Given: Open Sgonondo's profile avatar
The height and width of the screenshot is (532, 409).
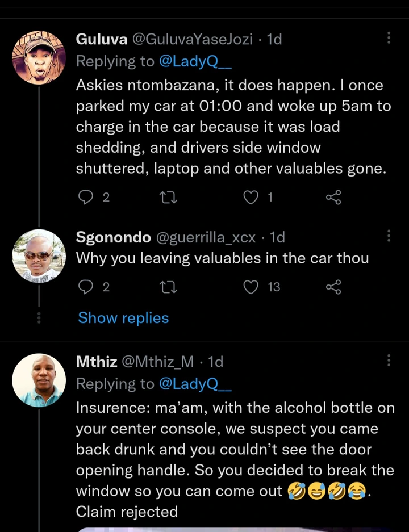Looking at the screenshot, I should coord(39,256).
